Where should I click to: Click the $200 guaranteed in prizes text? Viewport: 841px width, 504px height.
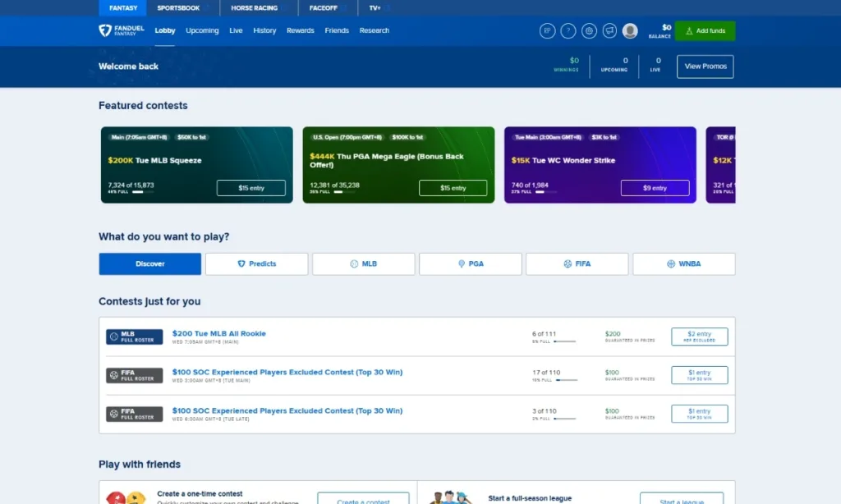tap(630, 337)
